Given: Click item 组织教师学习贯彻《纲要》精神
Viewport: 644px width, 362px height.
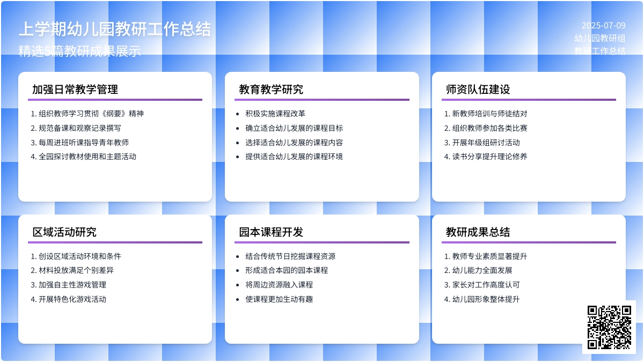Looking at the screenshot, I should click(x=91, y=114).
